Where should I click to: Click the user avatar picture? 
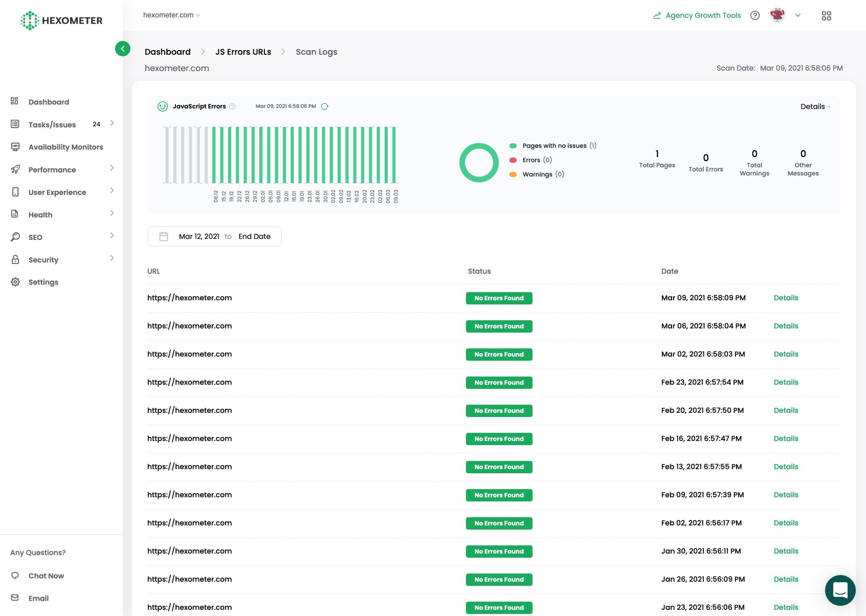pos(778,15)
